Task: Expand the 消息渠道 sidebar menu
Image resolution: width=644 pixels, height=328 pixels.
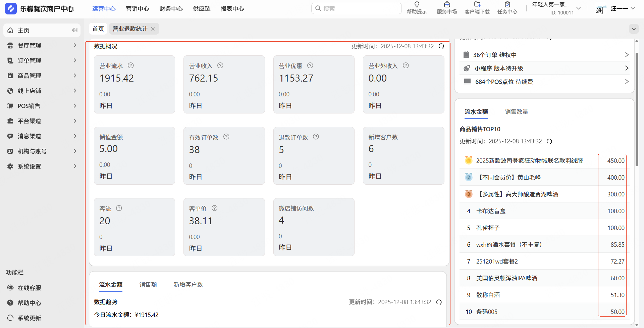Action: coord(42,136)
